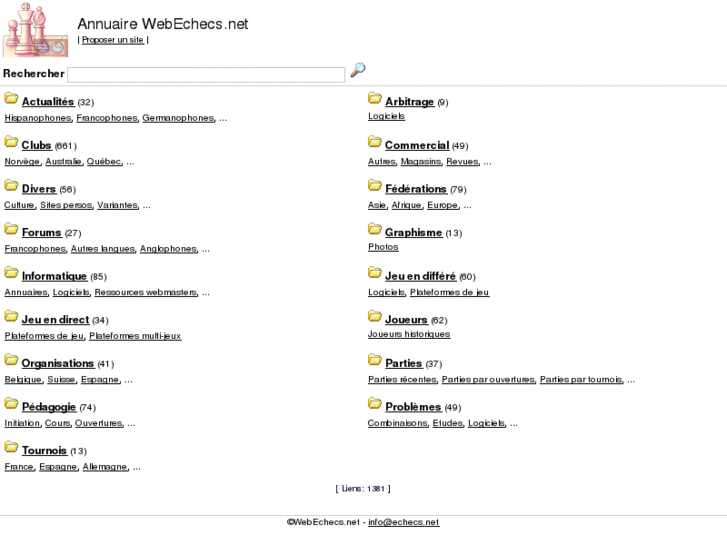
Task: Select Allemagne under Tournois
Action: click(x=105, y=467)
